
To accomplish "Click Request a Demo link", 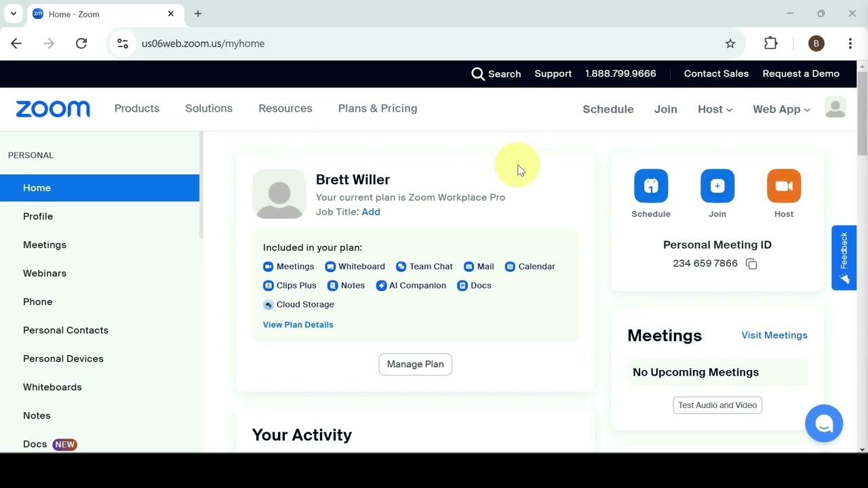I will (801, 74).
